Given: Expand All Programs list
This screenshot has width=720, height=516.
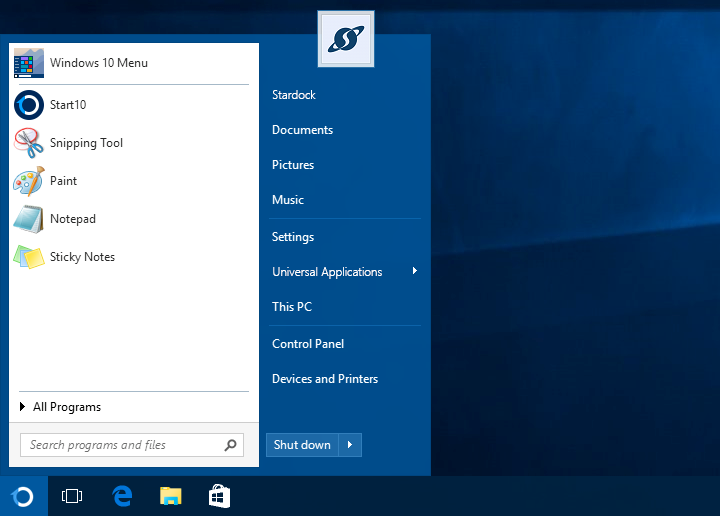Looking at the screenshot, I should pyautogui.click(x=60, y=407).
